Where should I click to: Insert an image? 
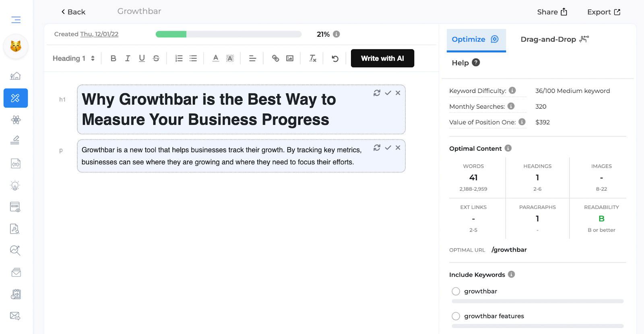pos(290,58)
